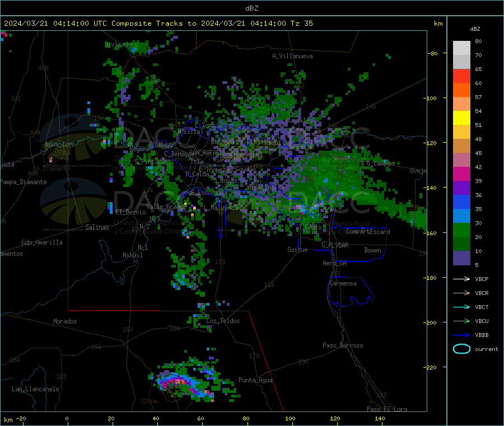Select the magenta 39 dBZ color swatch
The width and height of the screenshot is (504, 426).
pos(461,174)
